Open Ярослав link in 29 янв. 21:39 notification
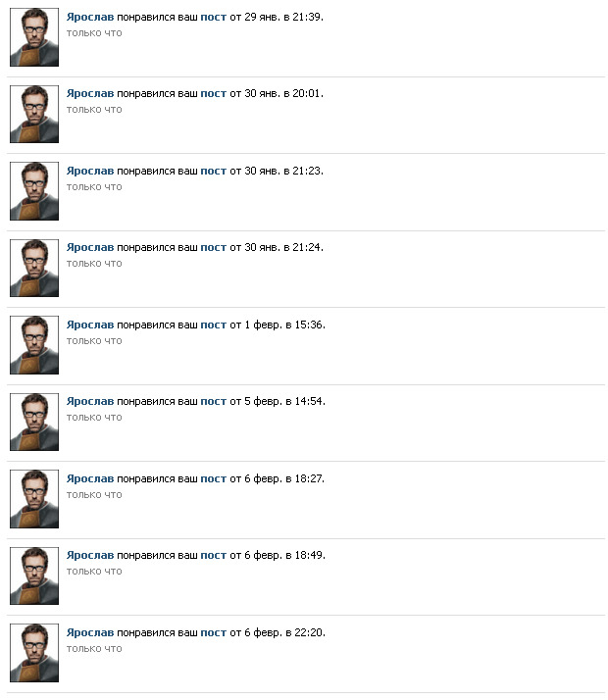The width and height of the screenshot is (608, 700). coord(90,17)
